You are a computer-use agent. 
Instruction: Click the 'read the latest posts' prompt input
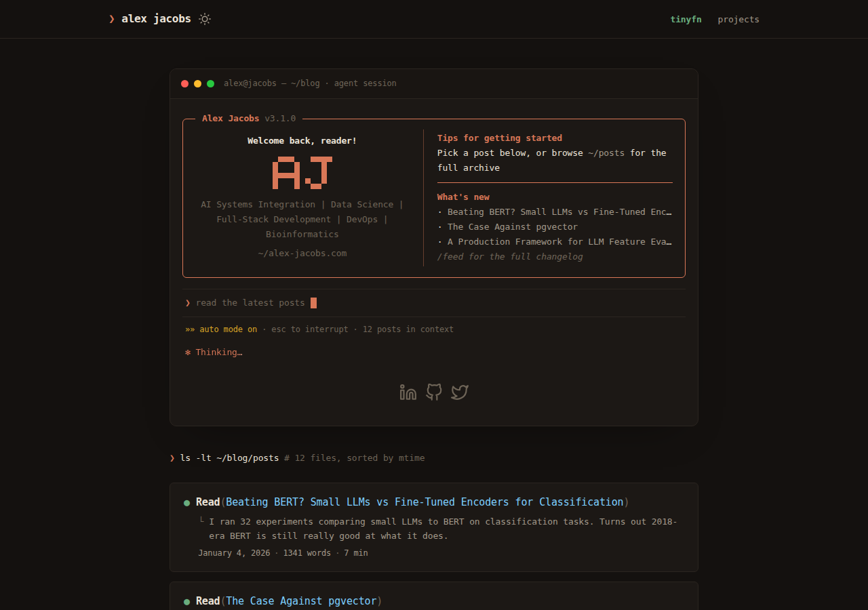[434, 303]
